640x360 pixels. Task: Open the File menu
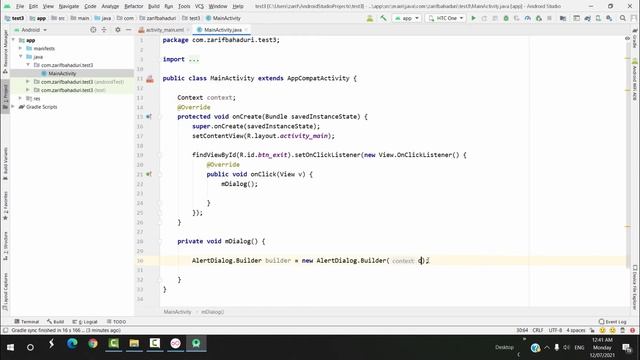20,6
